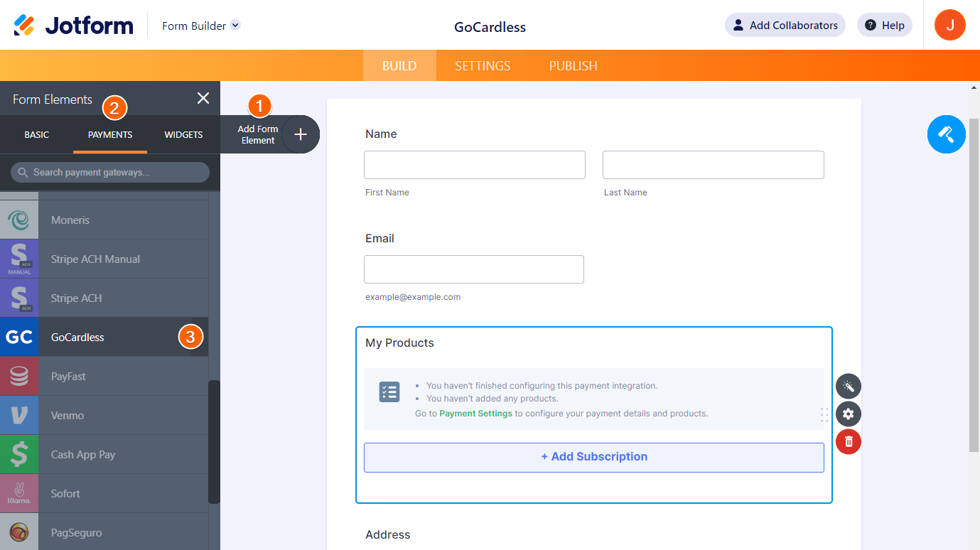
Task: Click the Sofort Klarna icon
Action: tap(19, 493)
